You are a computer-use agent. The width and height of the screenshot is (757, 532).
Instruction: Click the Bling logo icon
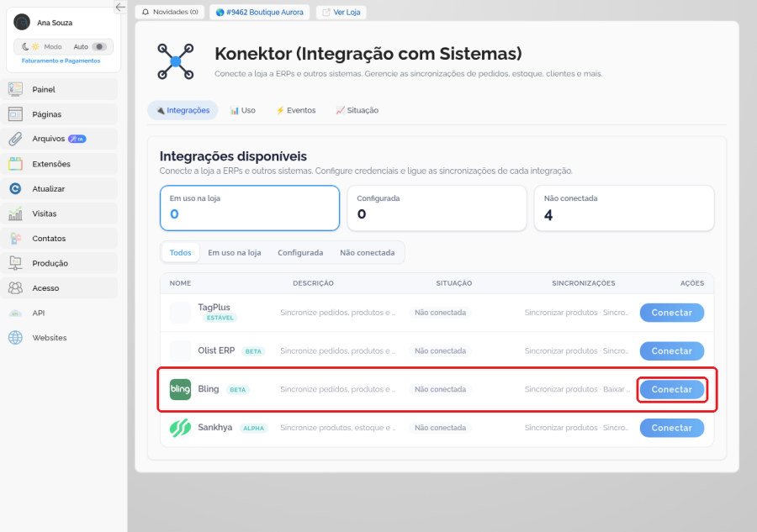pos(180,389)
